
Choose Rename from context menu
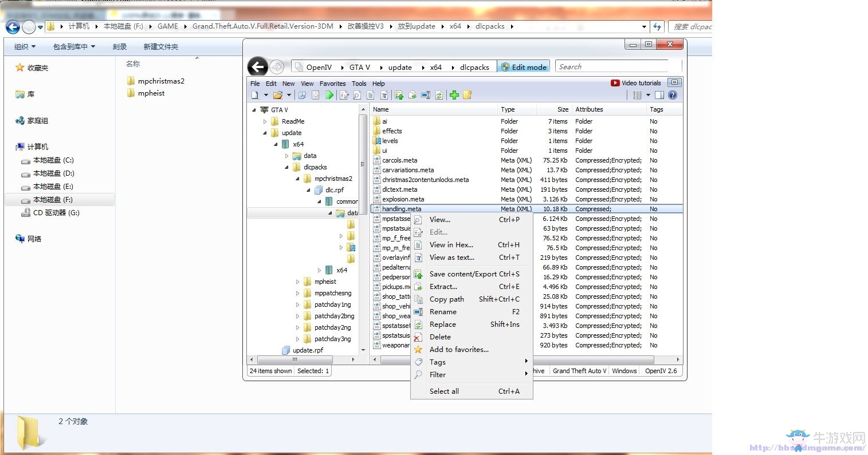pos(472,311)
